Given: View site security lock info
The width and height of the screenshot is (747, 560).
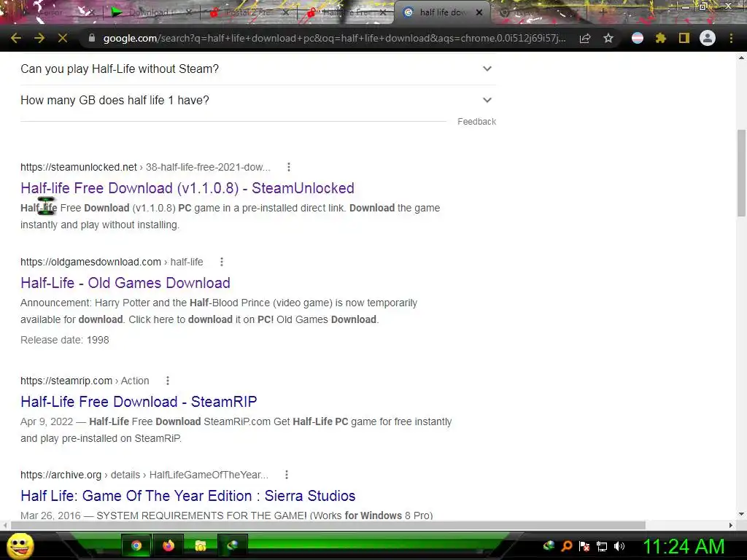Looking at the screenshot, I should [91, 38].
